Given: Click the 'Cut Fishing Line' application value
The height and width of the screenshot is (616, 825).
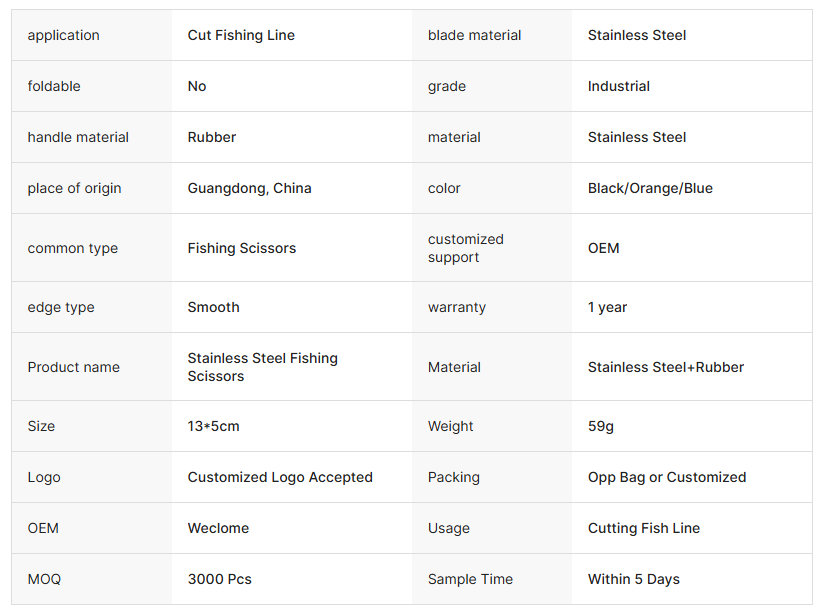Looking at the screenshot, I should tap(241, 35).
